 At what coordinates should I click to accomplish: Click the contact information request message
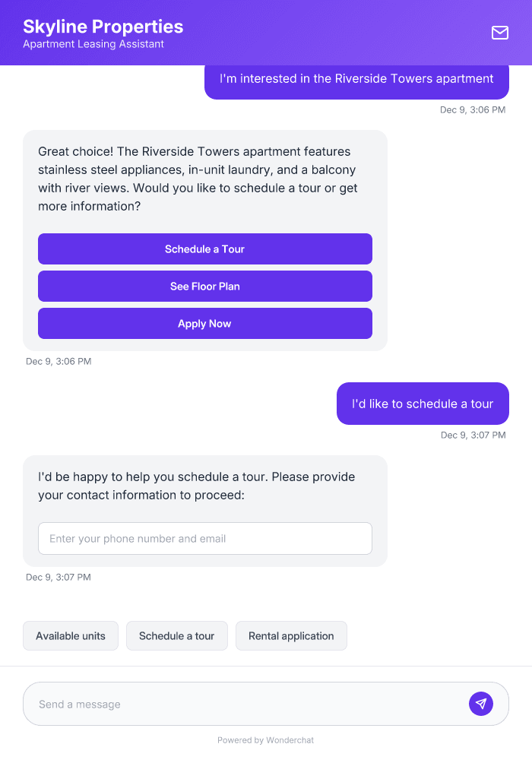pyautogui.click(x=196, y=486)
